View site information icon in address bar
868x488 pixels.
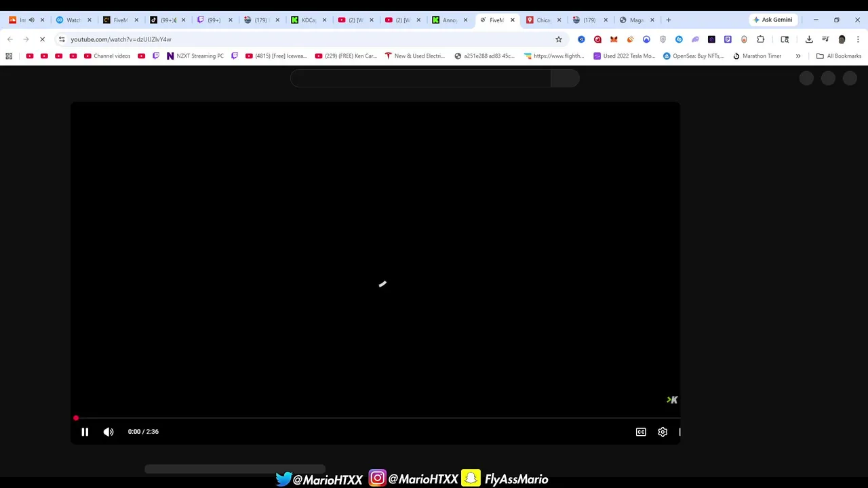tap(62, 39)
